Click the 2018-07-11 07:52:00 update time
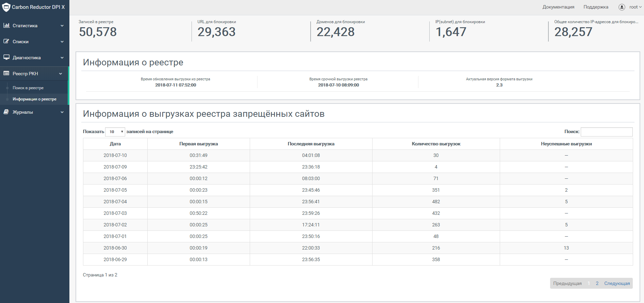 tap(176, 85)
